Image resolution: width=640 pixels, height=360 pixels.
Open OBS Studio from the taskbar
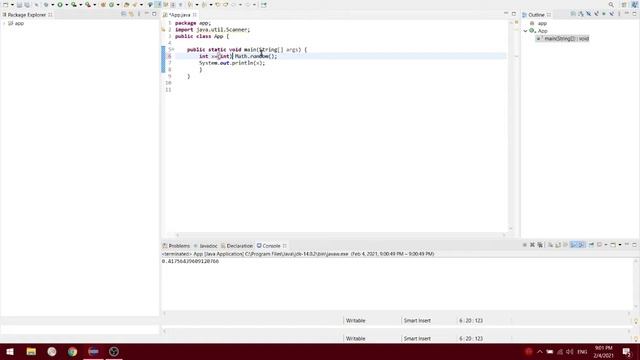[x=114, y=351]
